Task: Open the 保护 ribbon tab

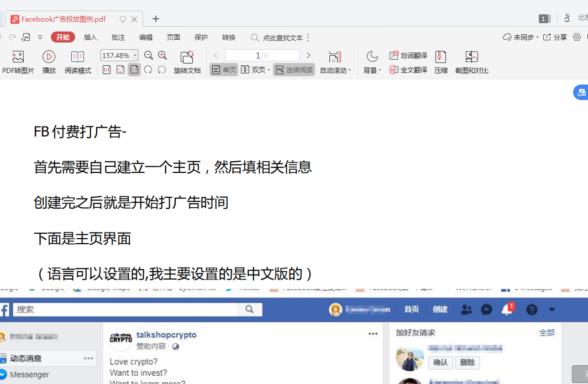Action: click(201, 37)
